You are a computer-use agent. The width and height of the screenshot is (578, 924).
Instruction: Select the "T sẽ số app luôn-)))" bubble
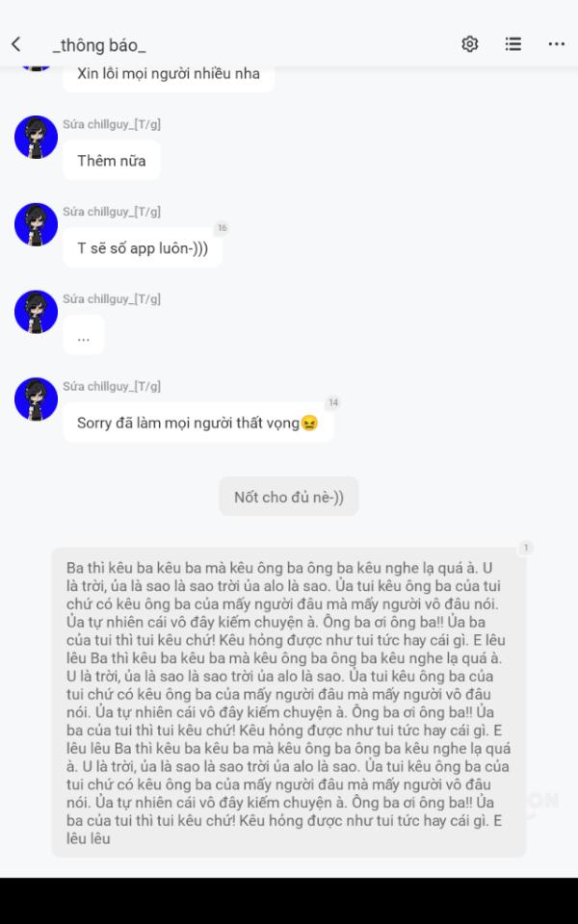coord(143,247)
